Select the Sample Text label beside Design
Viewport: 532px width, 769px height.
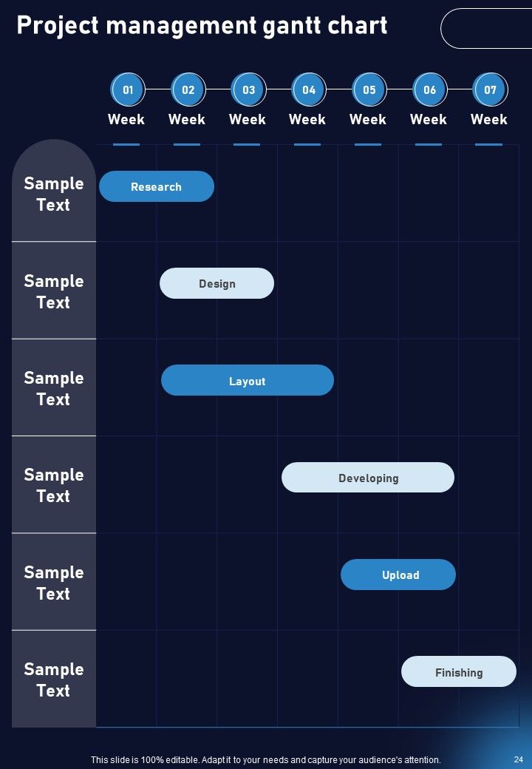pos(54,291)
